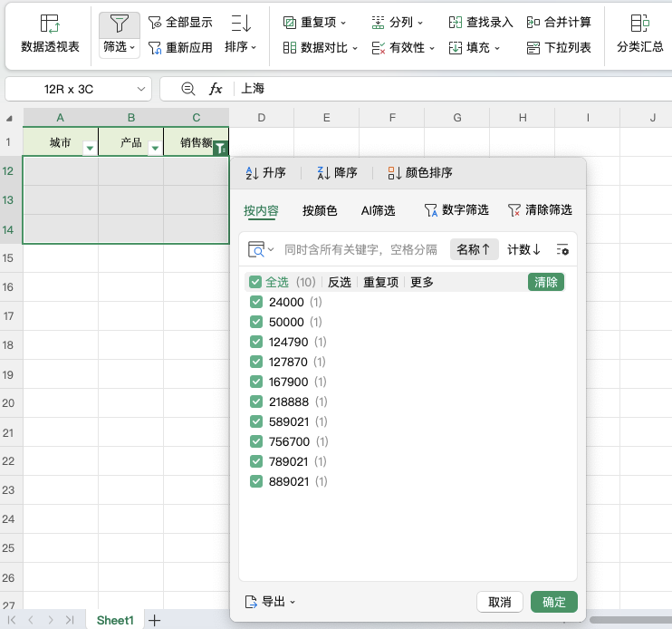Viewport: 672px width, 629px height.
Task: Uncheck the 167900 checkbox
Action: (256, 382)
